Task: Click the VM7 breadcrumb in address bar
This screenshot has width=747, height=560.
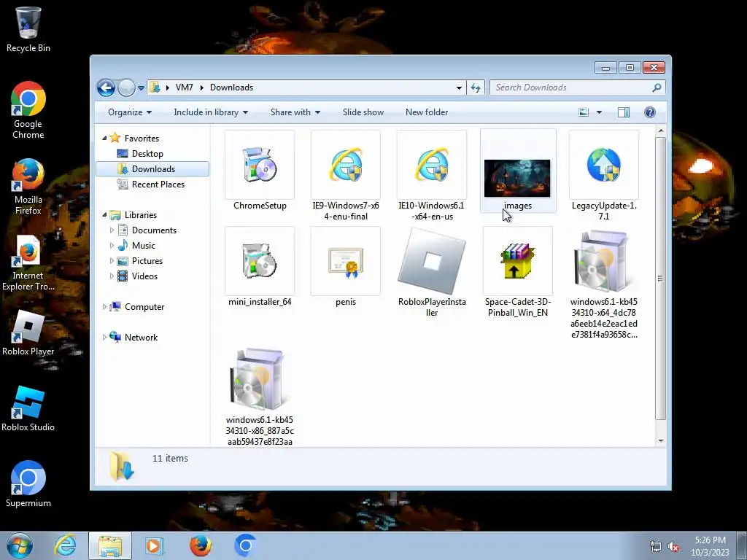Action: coord(184,87)
